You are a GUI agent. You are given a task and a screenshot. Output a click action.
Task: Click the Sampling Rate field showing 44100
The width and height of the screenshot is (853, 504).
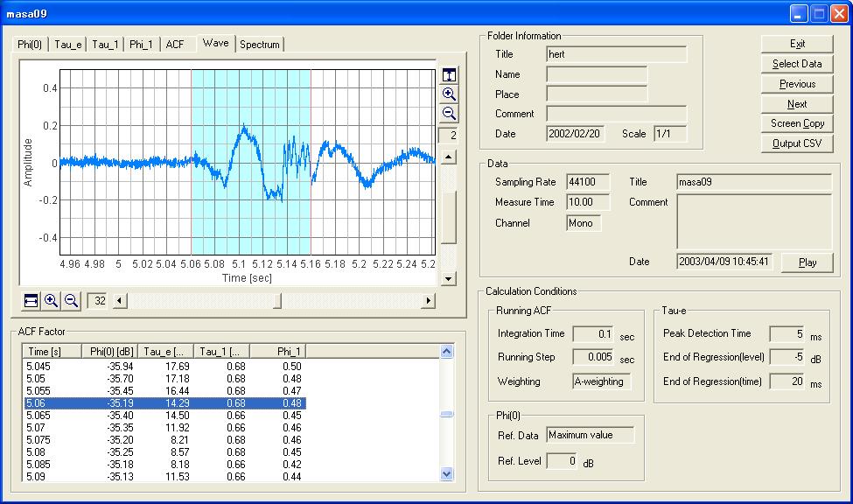tap(588, 182)
